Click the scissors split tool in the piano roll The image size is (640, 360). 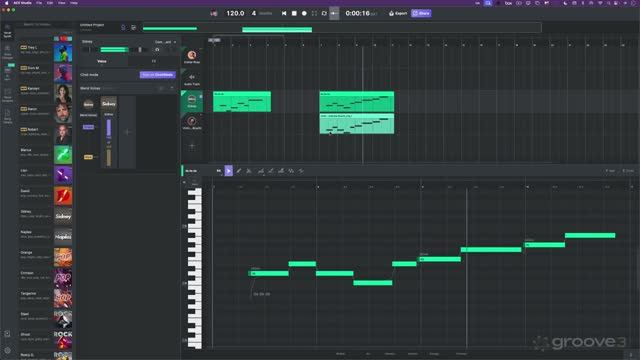click(249, 171)
